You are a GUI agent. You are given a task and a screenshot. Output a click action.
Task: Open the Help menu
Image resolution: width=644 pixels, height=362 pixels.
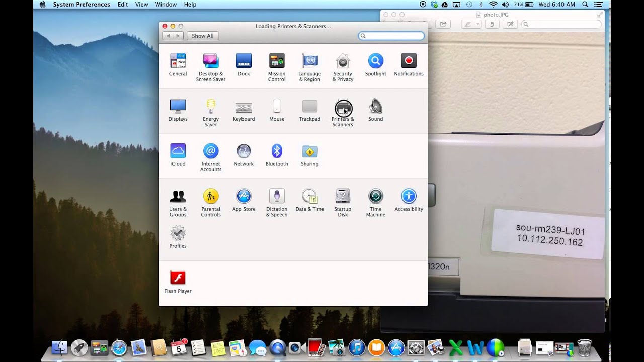[x=190, y=5]
